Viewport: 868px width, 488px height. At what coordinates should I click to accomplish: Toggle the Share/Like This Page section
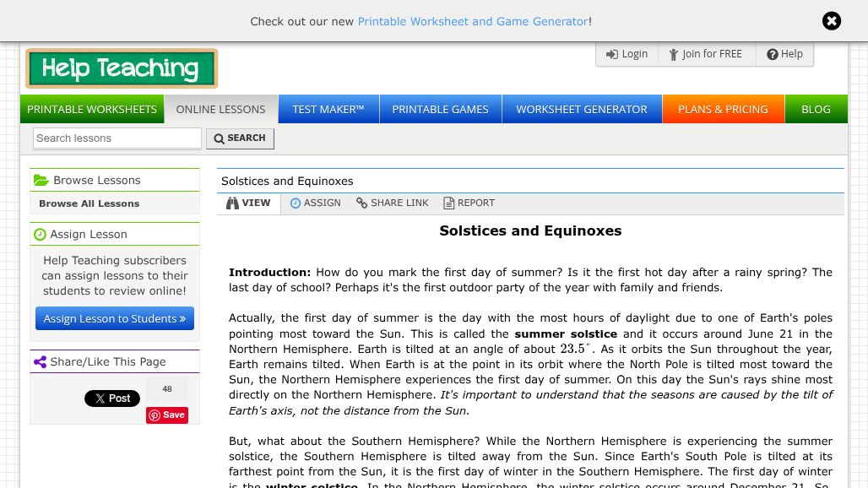115,361
